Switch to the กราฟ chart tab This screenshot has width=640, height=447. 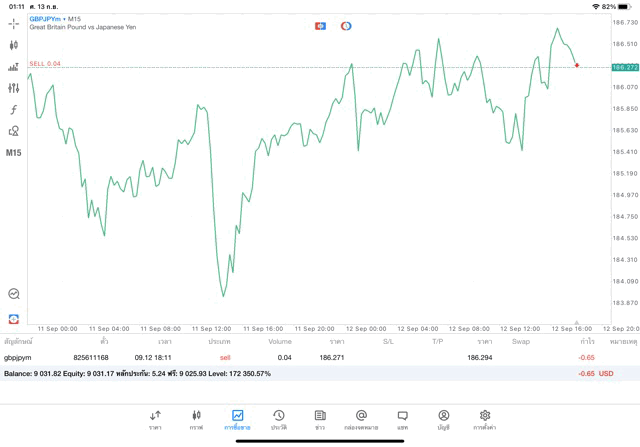pyautogui.click(x=196, y=419)
